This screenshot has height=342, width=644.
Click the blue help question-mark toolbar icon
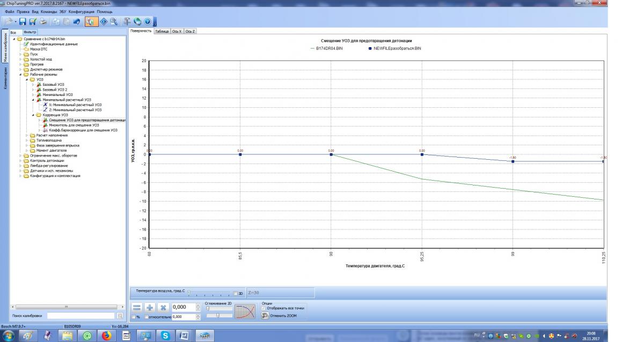click(147, 21)
